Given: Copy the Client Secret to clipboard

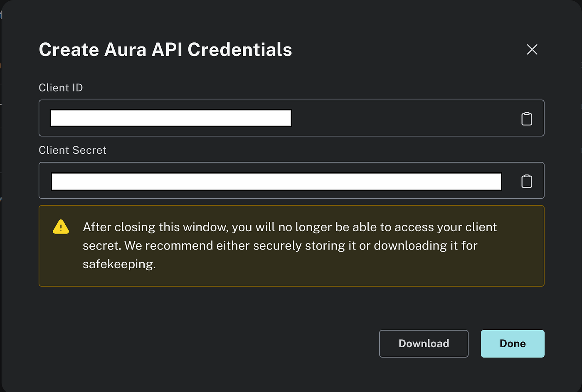Looking at the screenshot, I should [x=527, y=181].
